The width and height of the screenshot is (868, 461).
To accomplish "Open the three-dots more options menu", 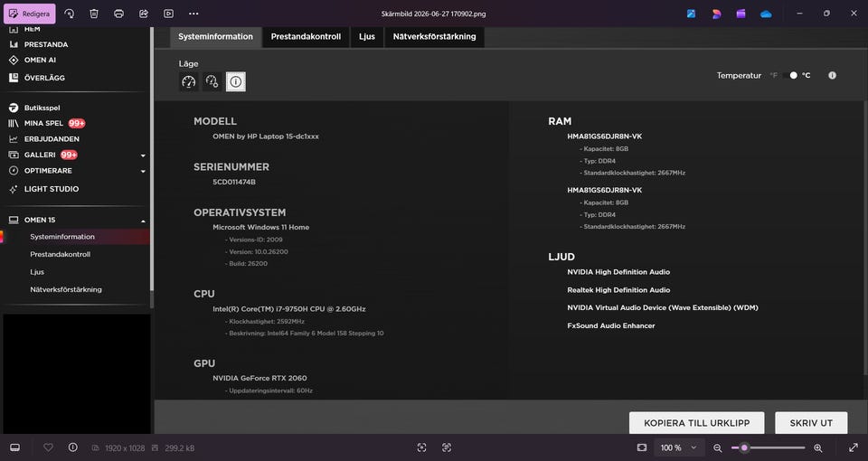I will point(193,14).
